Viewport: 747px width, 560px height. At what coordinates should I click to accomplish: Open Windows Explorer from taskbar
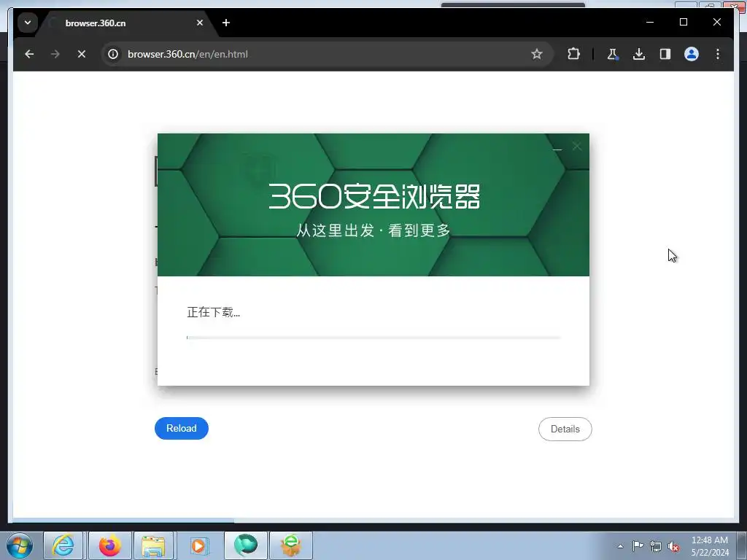153,545
